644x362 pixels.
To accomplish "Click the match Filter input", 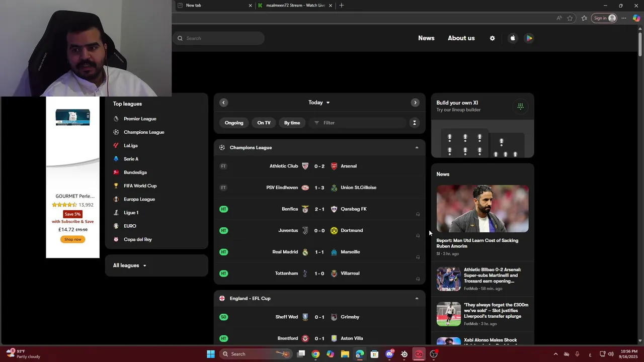I will click(357, 123).
